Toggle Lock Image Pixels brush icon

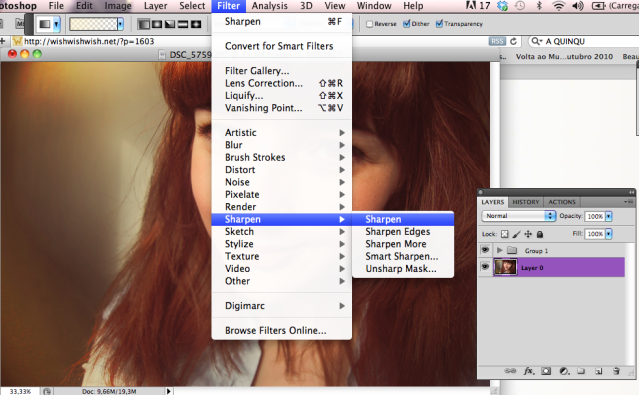516,234
